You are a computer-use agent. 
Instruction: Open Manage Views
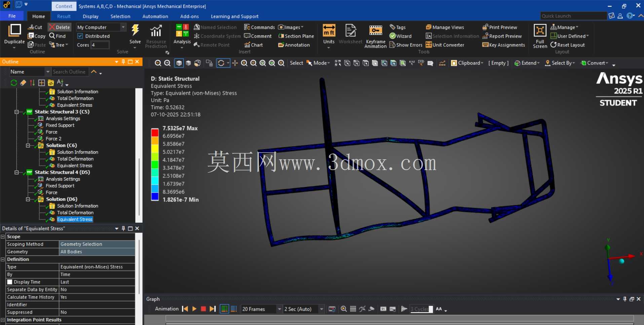click(445, 27)
